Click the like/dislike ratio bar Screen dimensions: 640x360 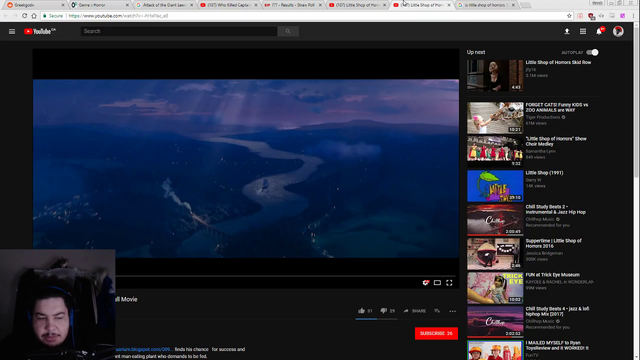coord(376,319)
